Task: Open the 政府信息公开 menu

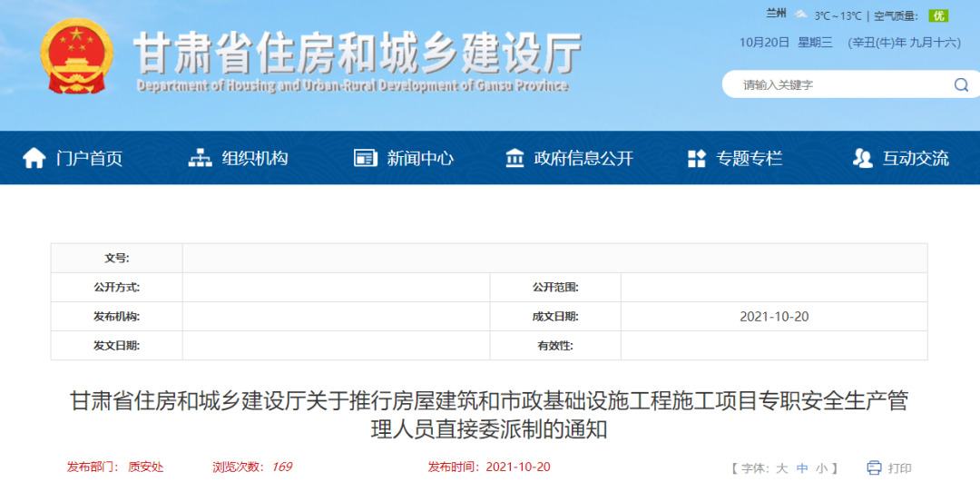Action: 583,158
